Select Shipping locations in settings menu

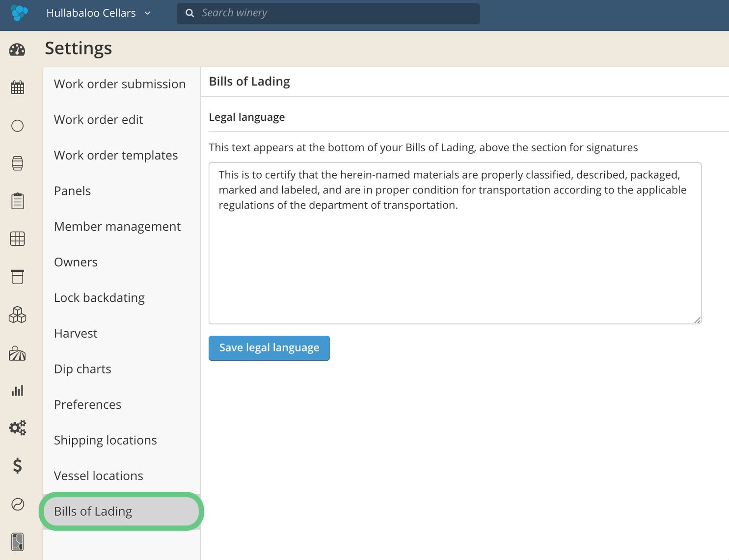pyautogui.click(x=105, y=440)
